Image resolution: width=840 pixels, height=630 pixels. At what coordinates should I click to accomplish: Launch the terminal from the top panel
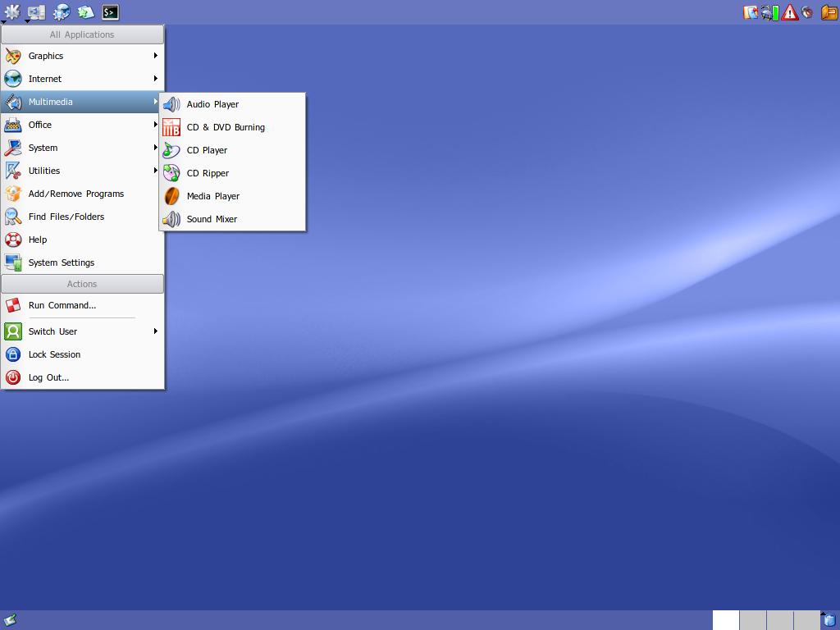pos(110,12)
